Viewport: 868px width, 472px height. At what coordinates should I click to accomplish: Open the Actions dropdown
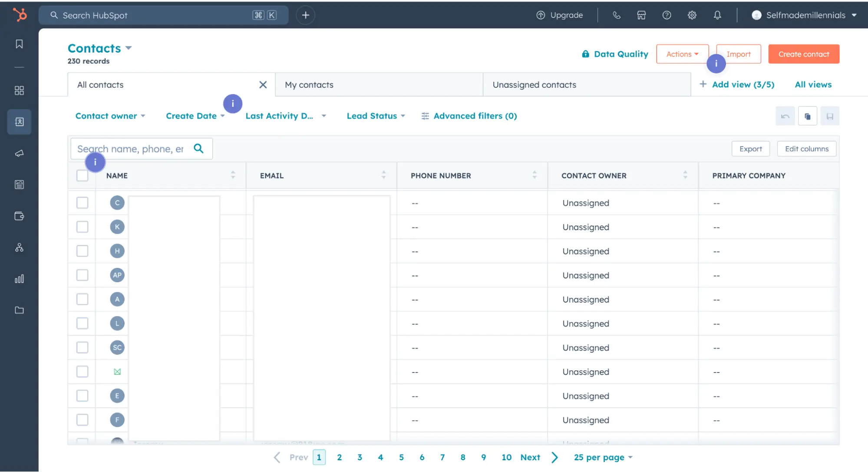(682, 54)
